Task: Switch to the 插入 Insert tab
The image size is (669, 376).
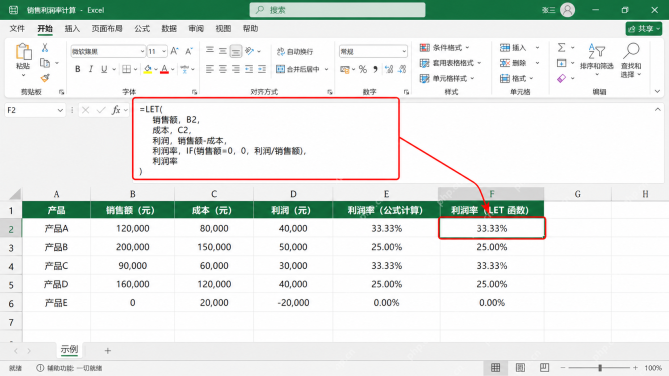Action: 72,29
